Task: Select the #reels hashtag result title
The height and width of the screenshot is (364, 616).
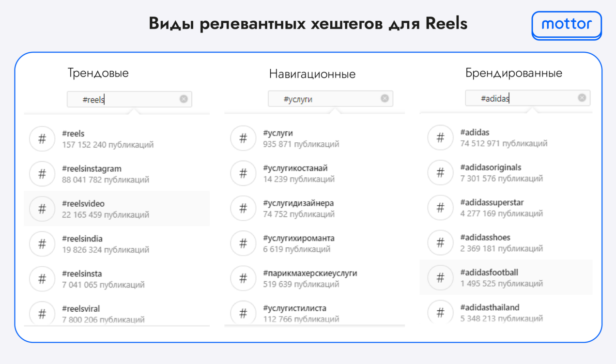Action: pos(73,134)
